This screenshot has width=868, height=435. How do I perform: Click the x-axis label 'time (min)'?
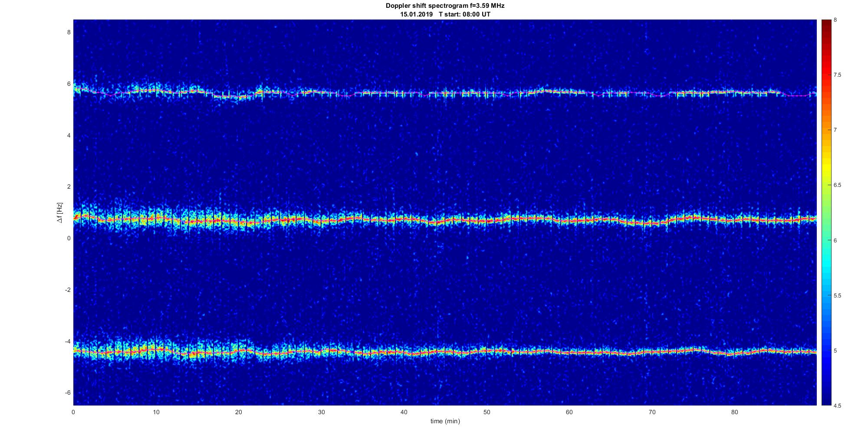(x=445, y=421)
